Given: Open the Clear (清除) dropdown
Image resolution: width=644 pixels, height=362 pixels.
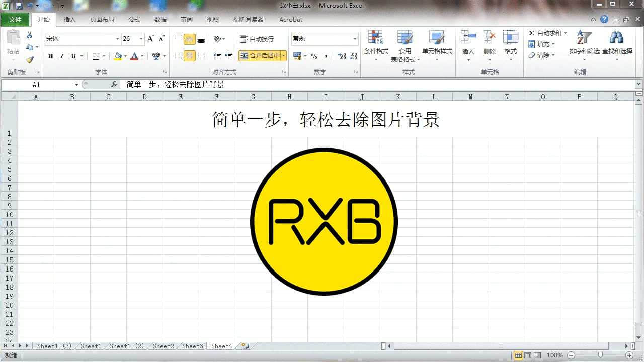Looking at the screenshot, I should tap(541, 55).
